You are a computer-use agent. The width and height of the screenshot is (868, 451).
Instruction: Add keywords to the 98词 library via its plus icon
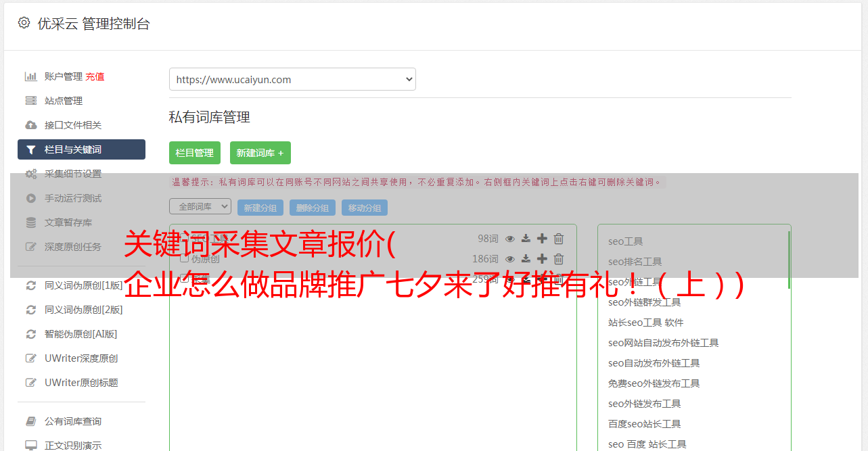pyautogui.click(x=542, y=239)
